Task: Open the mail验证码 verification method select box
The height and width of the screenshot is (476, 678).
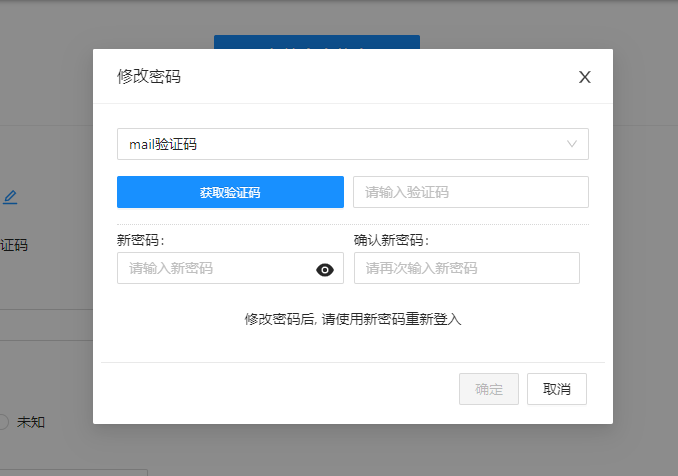Action: coord(340,144)
